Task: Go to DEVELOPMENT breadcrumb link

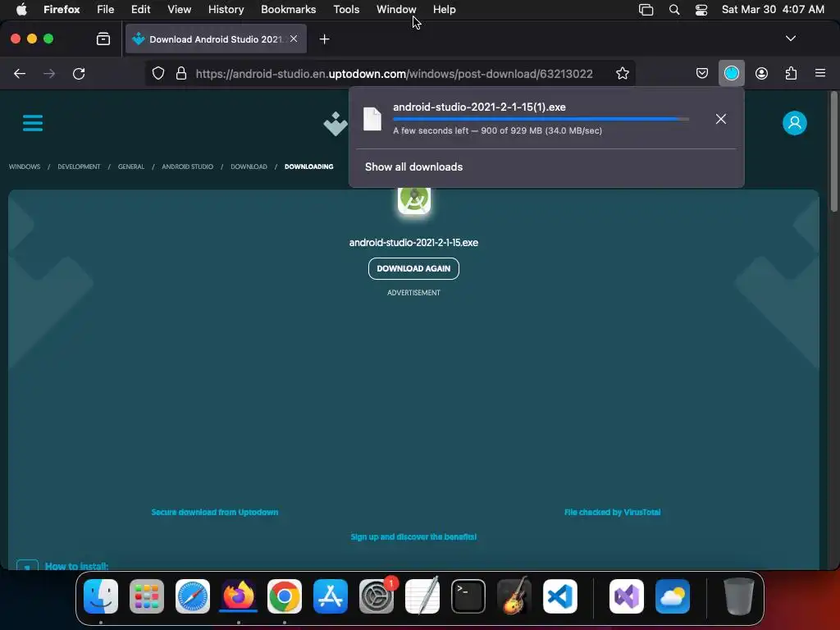Action: [x=79, y=167]
